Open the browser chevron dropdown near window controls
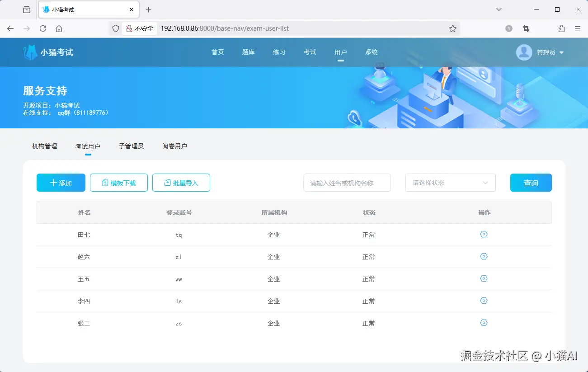This screenshot has height=372, width=588. pyautogui.click(x=499, y=9)
